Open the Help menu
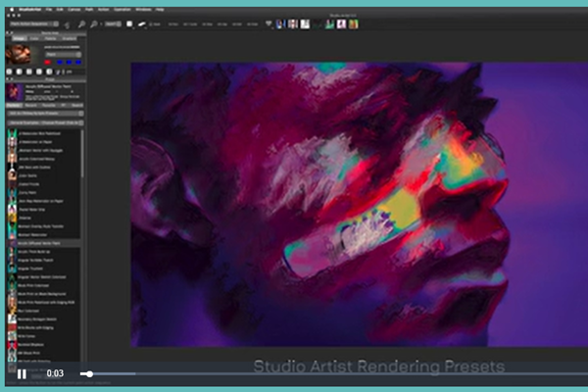The width and height of the screenshot is (588, 392). 160,10
